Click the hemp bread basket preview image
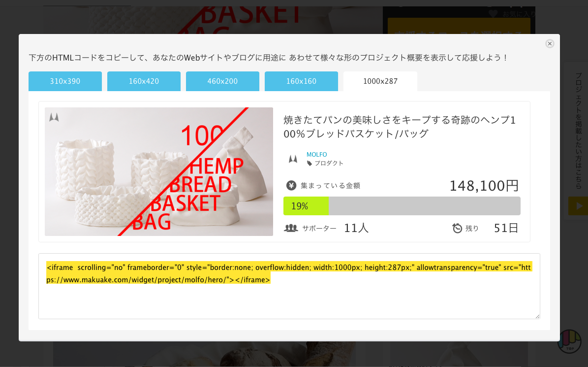This screenshot has height=367, width=588. tap(159, 171)
